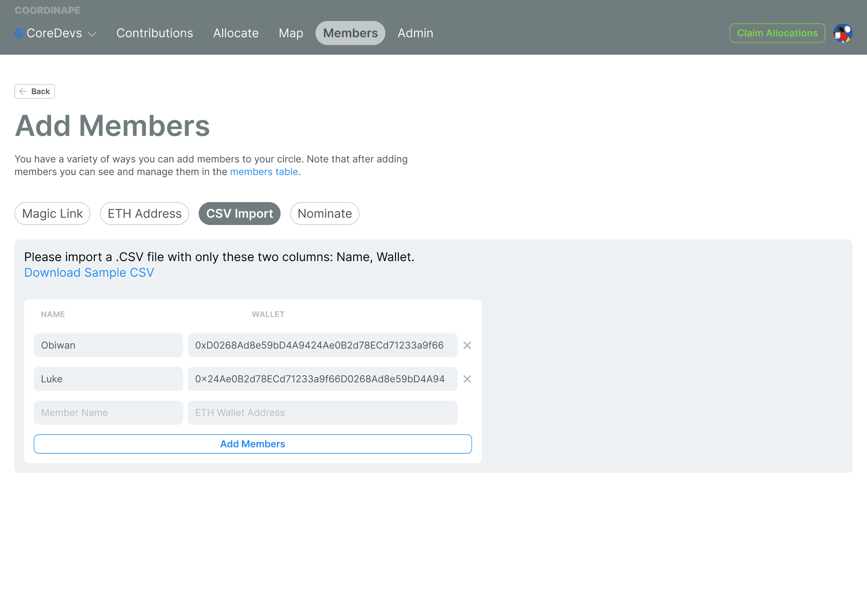Open the Map navigation item

(291, 33)
